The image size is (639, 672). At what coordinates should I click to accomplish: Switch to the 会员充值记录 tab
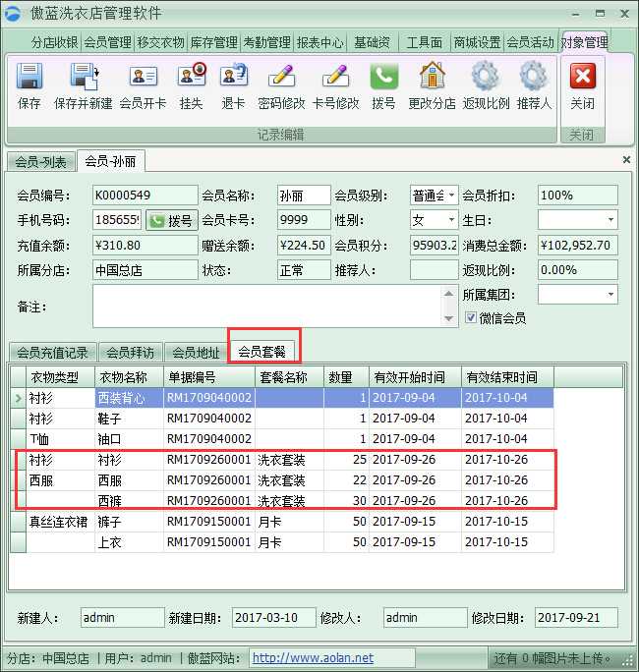tap(52, 353)
